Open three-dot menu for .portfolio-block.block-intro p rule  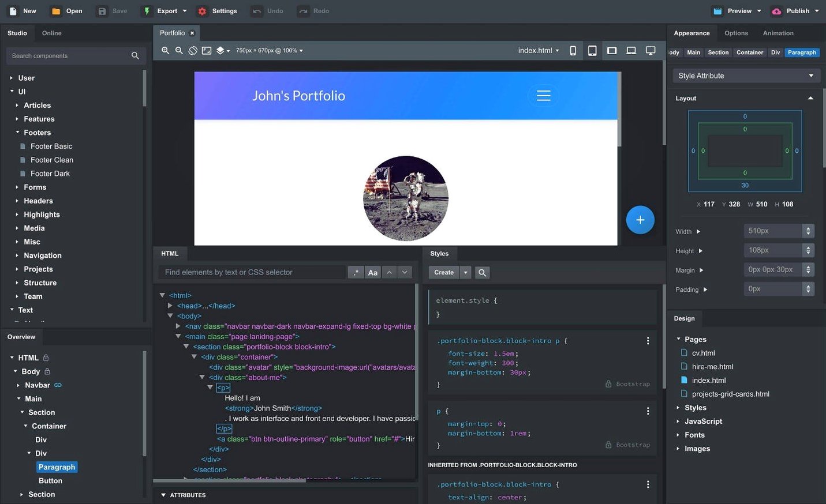(x=648, y=341)
